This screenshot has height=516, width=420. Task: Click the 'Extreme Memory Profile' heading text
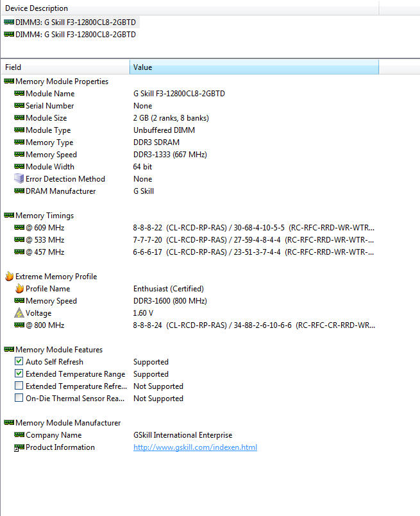(x=56, y=277)
